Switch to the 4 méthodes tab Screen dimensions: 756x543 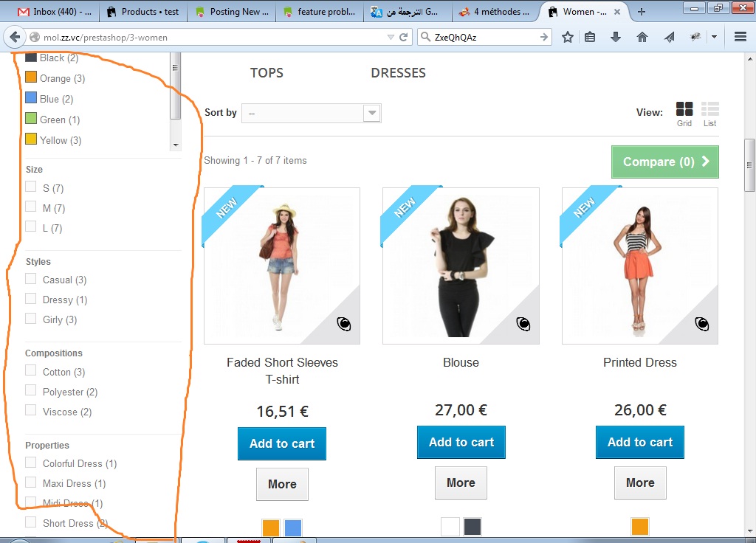coord(495,12)
